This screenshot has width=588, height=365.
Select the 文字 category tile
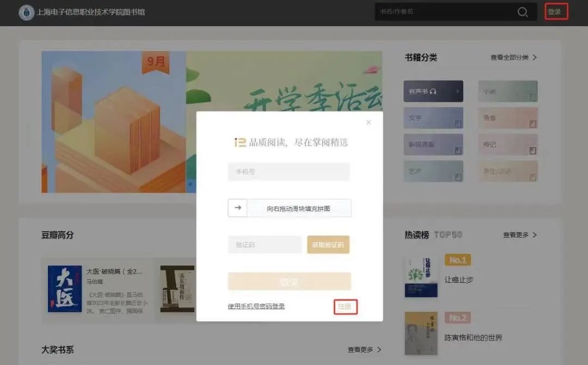pos(433,117)
